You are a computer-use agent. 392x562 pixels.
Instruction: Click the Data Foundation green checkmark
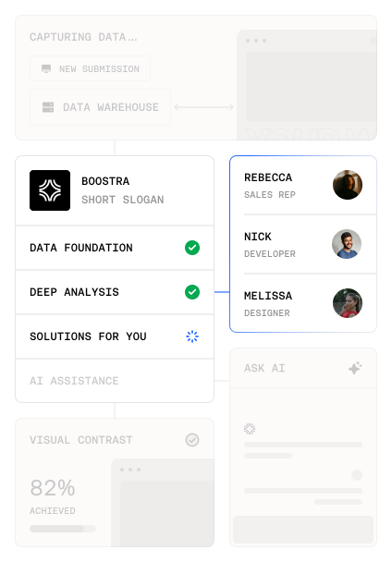[192, 248]
